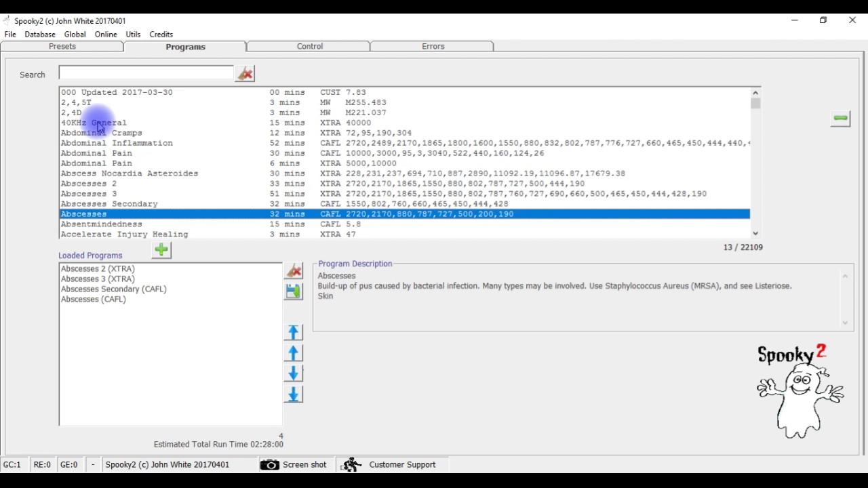Click the Loaded Programs heading label

[x=90, y=256]
